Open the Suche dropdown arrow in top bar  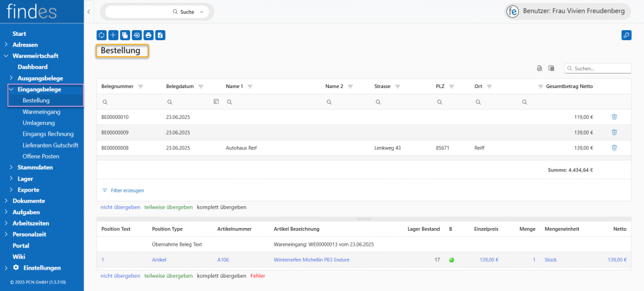pos(202,12)
